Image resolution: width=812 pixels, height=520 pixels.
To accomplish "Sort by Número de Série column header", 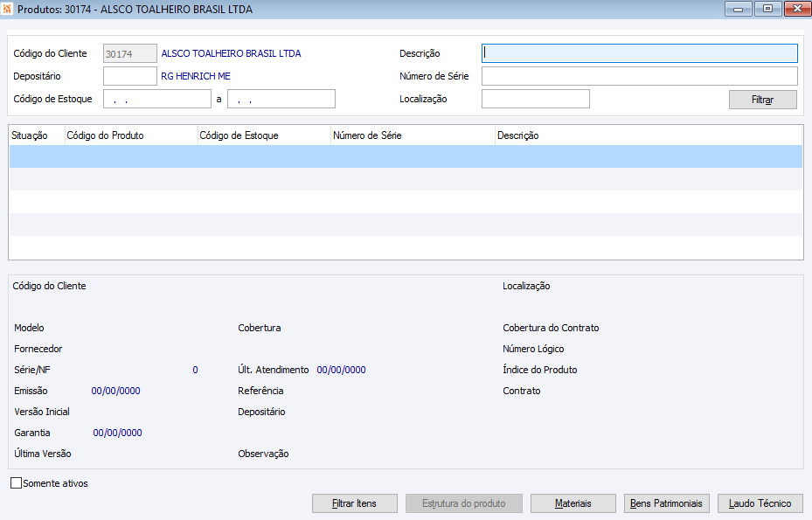I will 413,135.
